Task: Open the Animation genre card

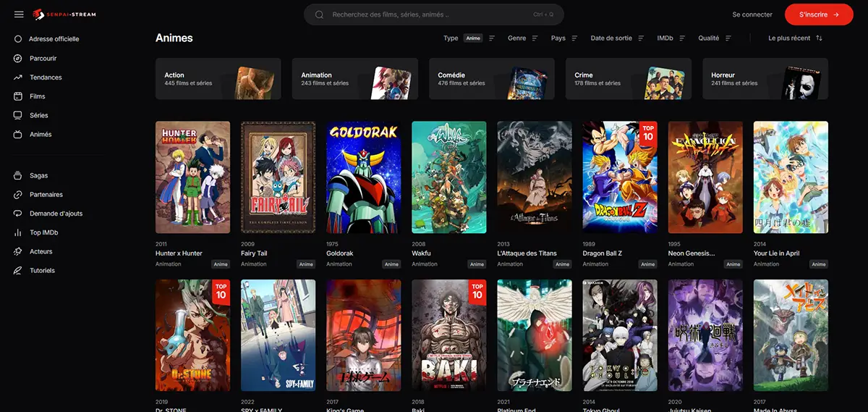Action: 355,79
